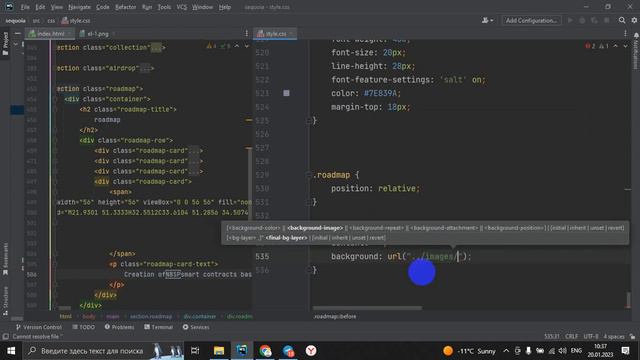The width and height of the screenshot is (640, 360).
Task: Open Problems tool window
Action: 119,327
